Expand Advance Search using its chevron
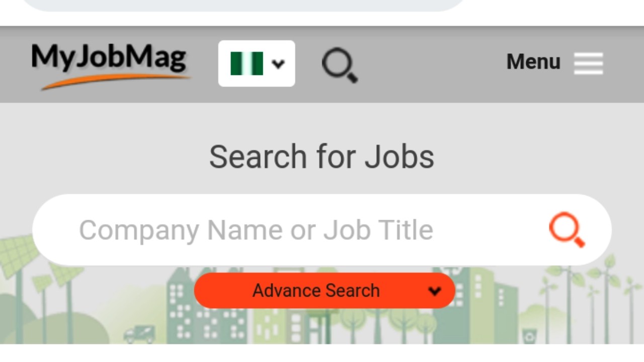 [435, 291]
